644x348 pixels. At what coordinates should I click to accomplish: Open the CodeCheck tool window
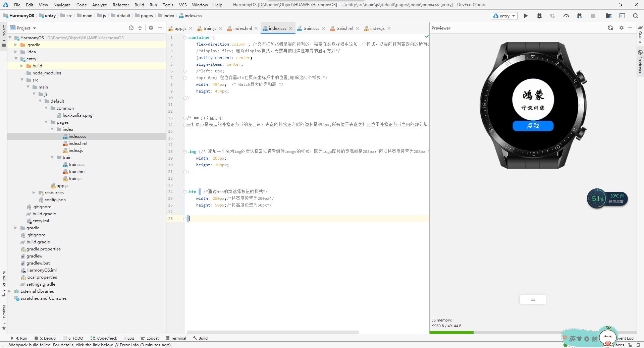click(104, 338)
